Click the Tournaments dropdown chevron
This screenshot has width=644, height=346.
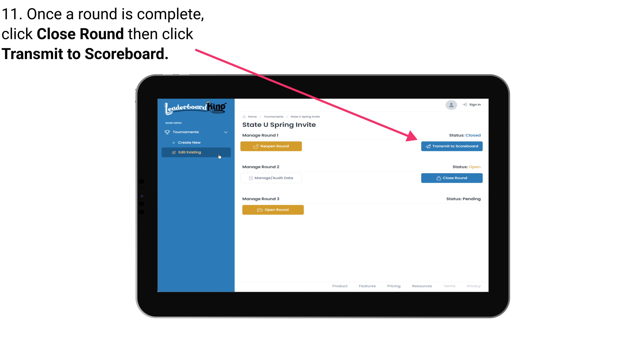click(x=226, y=132)
